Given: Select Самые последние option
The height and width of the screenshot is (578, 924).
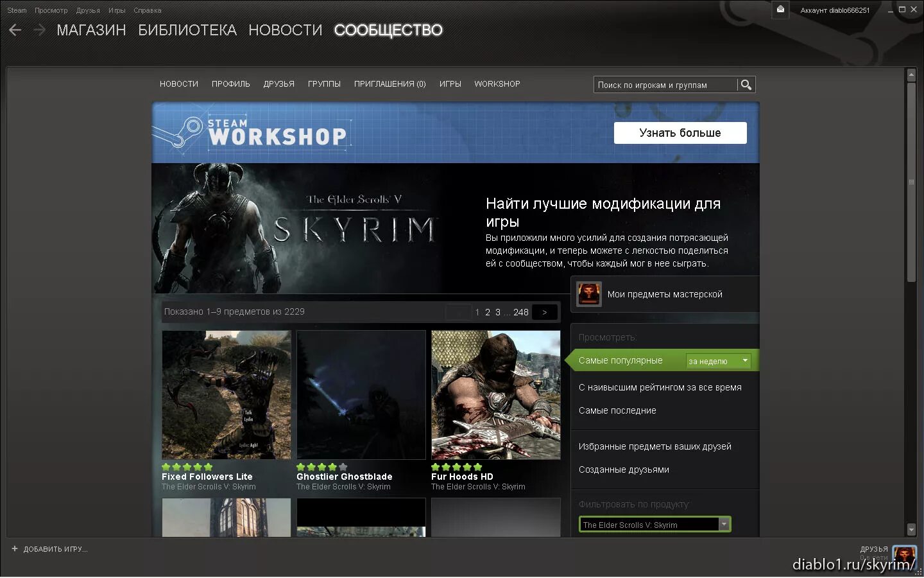Looking at the screenshot, I should click(617, 410).
